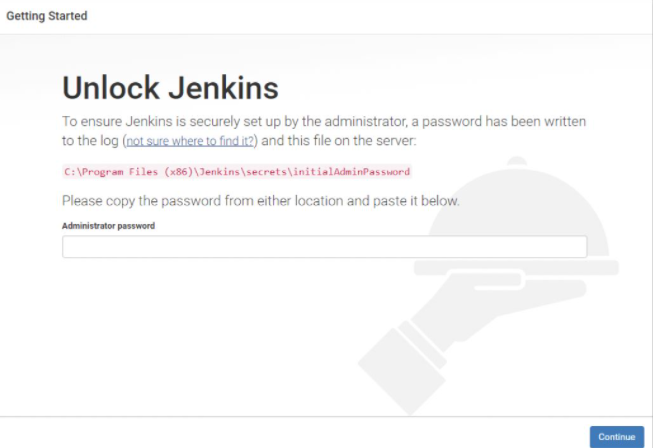
Task: Focus the Administrator password input field
Action: pos(324,246)
